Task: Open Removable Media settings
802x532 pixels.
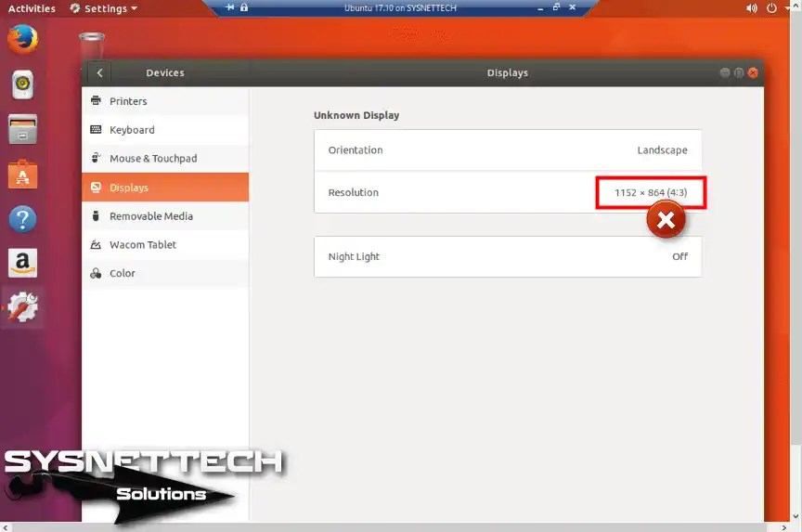Action: [x=165, y=216]
